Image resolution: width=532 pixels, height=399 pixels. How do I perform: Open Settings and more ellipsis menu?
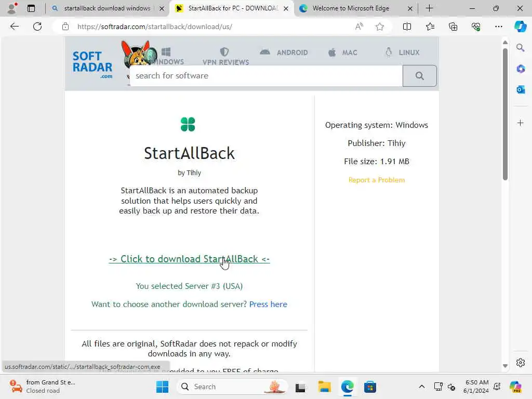498,26
